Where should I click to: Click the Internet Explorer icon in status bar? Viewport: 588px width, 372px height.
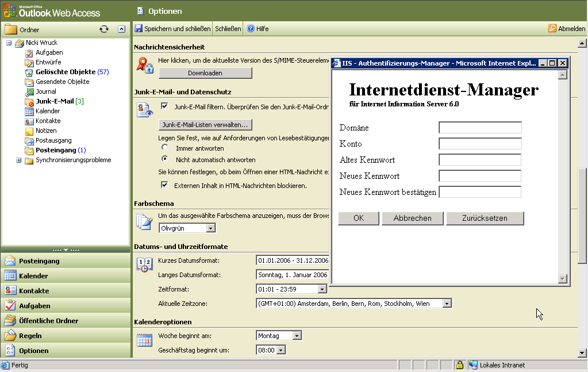click(5, 365)
